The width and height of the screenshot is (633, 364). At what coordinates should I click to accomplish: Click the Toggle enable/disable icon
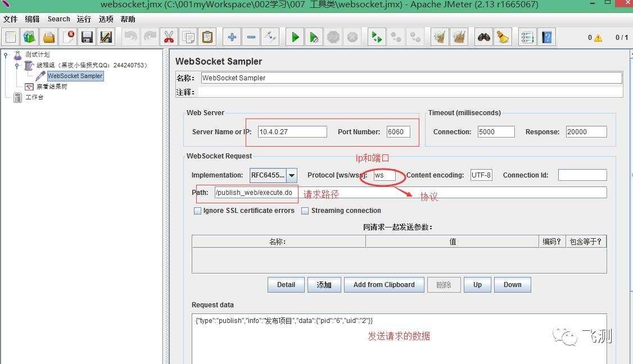point(270,38)
